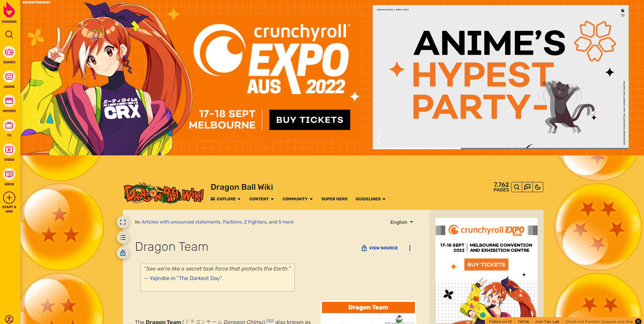Open the TV section icon

[x=9, y=125]
